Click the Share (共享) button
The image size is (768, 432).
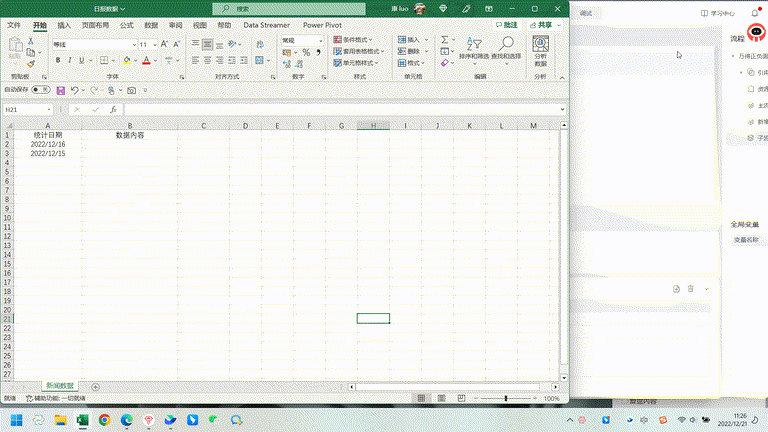point(541,24)
